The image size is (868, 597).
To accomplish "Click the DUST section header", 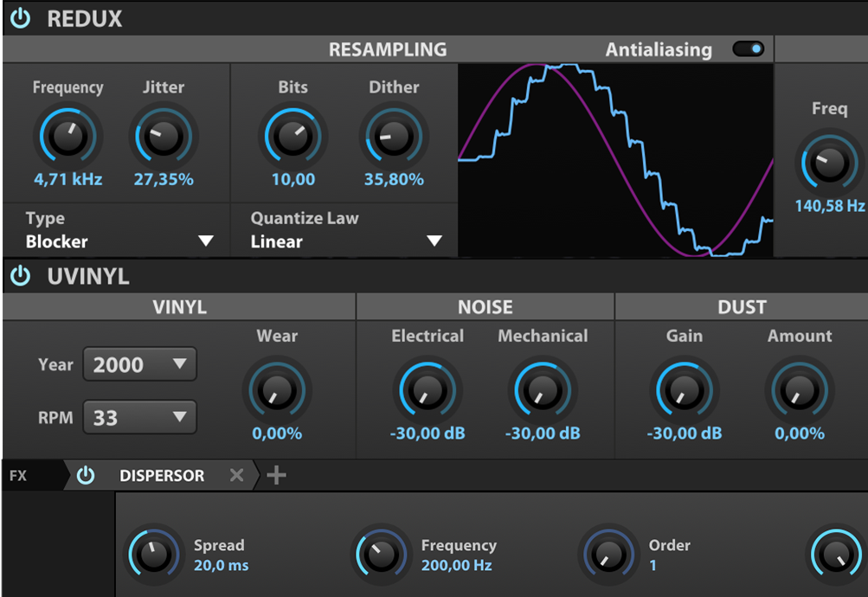I will (742, 307).
